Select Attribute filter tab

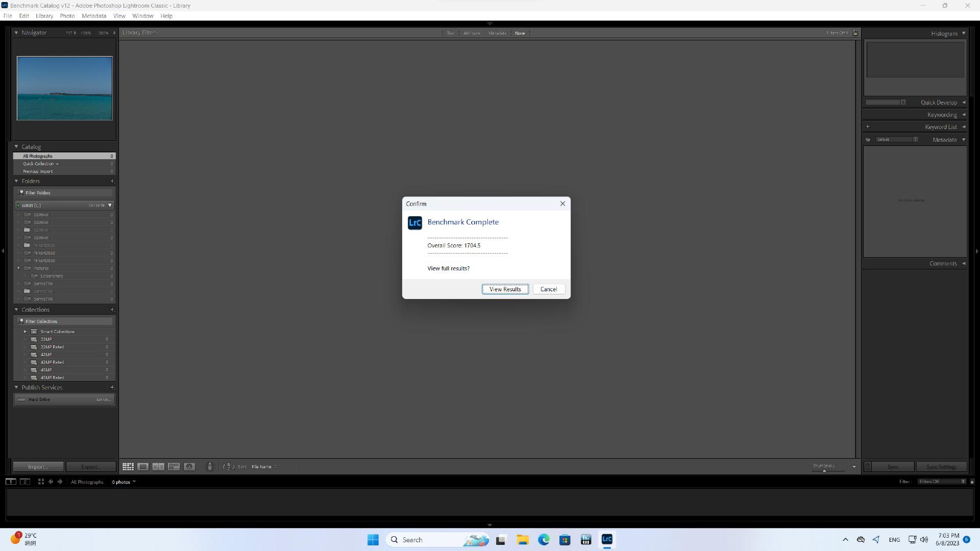471,33
